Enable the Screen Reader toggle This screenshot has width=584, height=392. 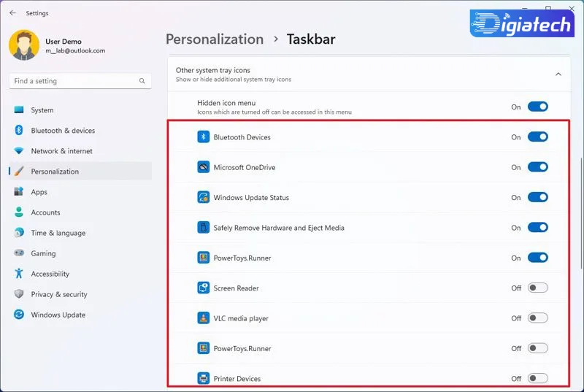[538, 288]
